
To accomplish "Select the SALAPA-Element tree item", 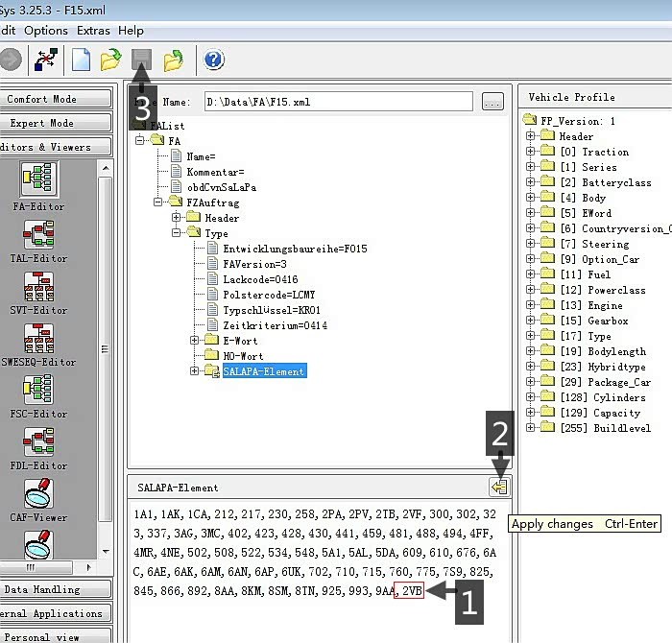I will [x=263, y=371].
